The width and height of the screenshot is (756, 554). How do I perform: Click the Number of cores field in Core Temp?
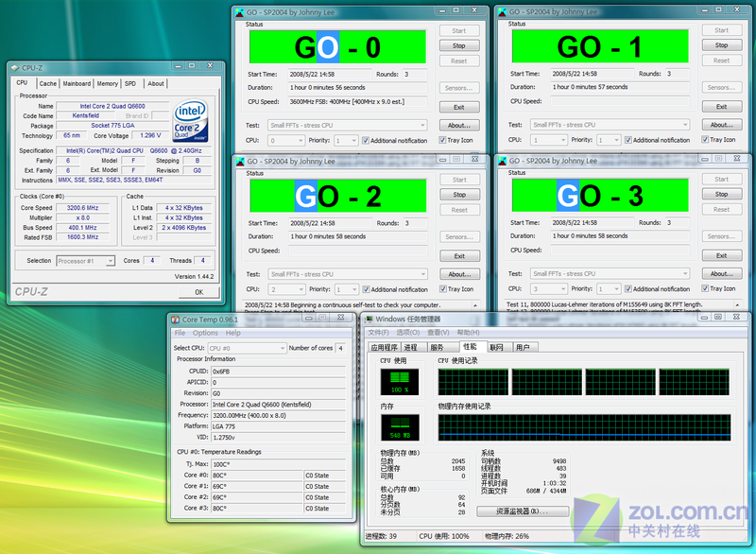point(340,348)
